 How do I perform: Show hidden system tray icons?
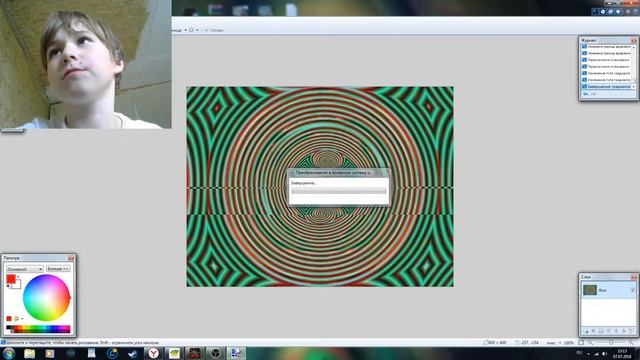[x=589, y=354]
